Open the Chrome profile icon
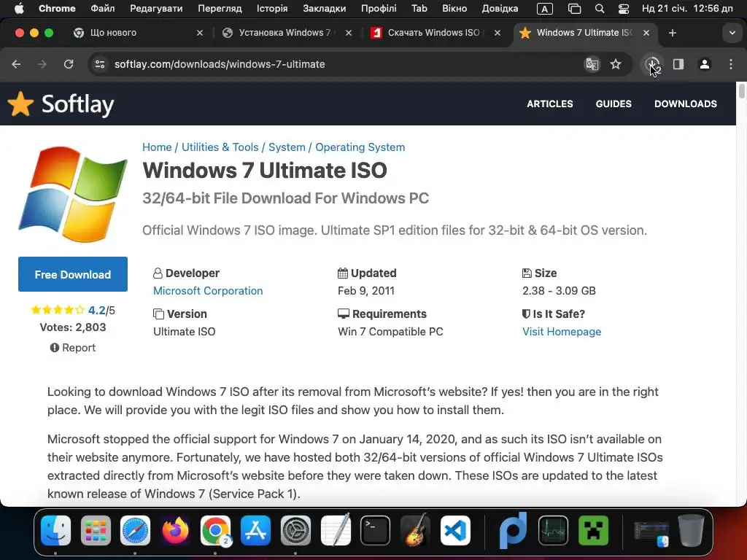 tap(705, 64)
